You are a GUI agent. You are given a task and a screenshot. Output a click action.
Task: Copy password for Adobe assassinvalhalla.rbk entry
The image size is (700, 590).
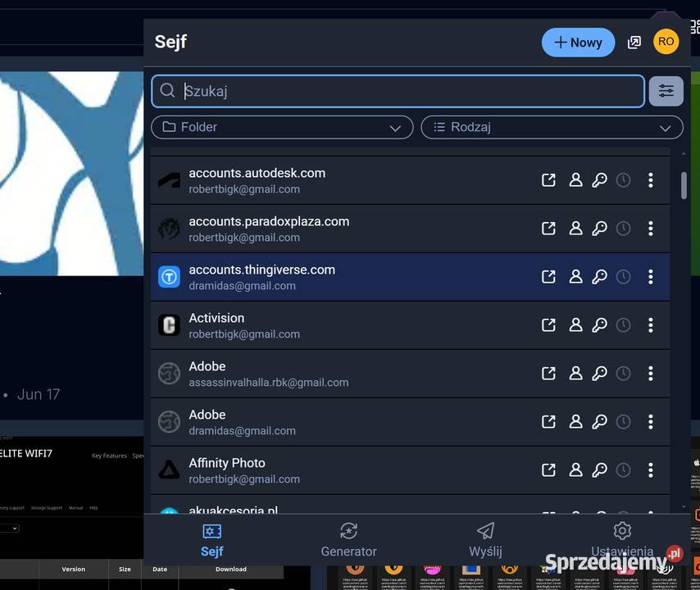tap(599, 373)
